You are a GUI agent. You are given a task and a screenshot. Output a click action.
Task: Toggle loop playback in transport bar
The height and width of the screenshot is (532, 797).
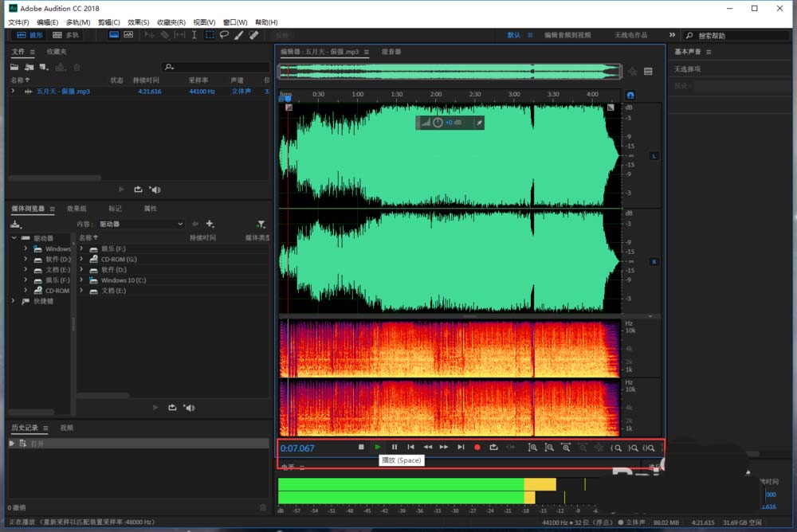493,448
